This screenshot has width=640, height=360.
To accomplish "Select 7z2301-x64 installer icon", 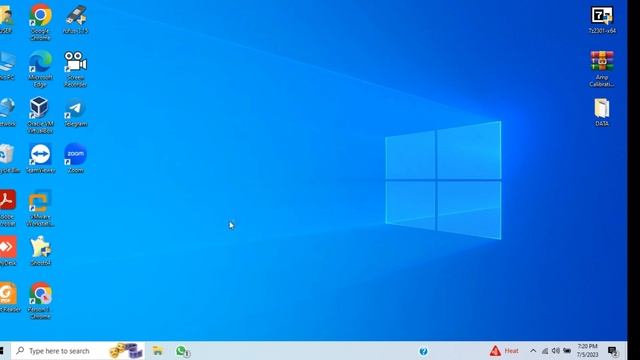I will tap(602, 19).
